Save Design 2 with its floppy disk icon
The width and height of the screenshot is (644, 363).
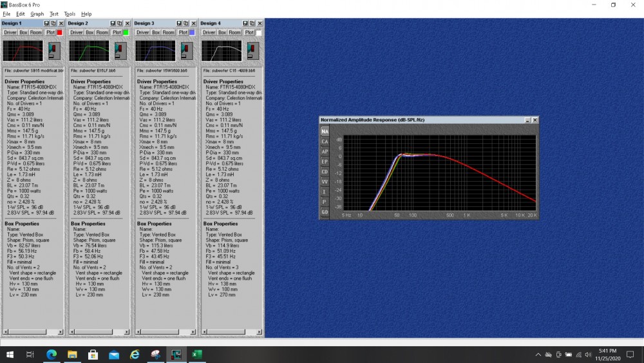coord(113,23)
